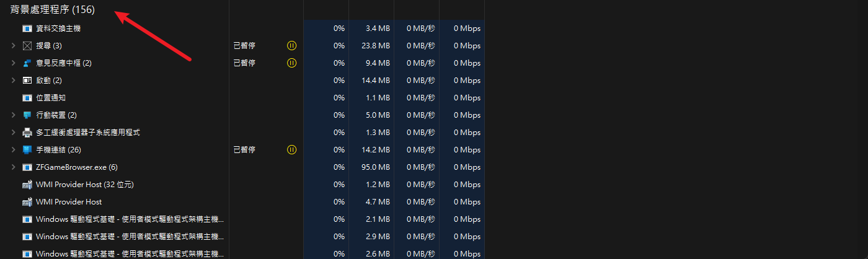Viewport: 868px width, 259px height.
Task: Select the second WMI Provider Host process
Action: (242, 202)
